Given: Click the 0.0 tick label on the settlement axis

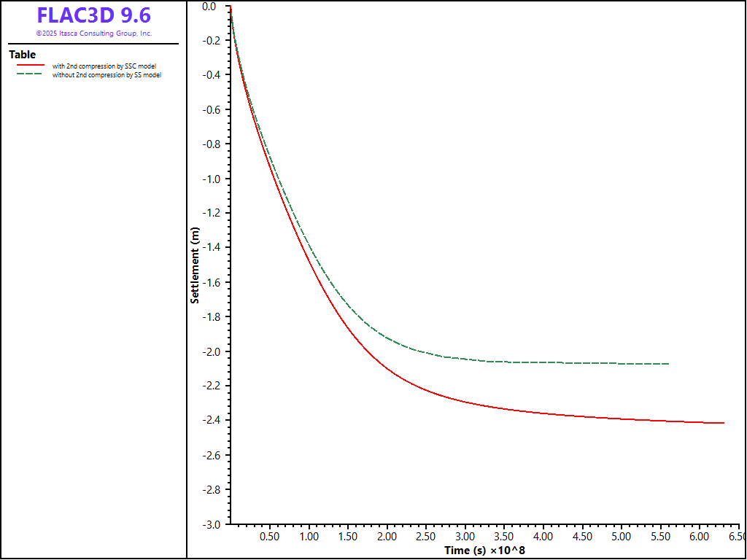Looking at the screenshot, I should pos(209,7).
